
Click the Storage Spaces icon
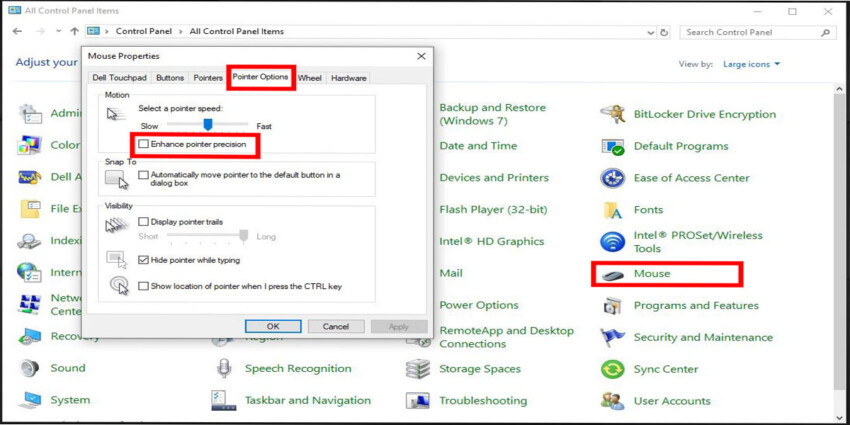(418, 369)
